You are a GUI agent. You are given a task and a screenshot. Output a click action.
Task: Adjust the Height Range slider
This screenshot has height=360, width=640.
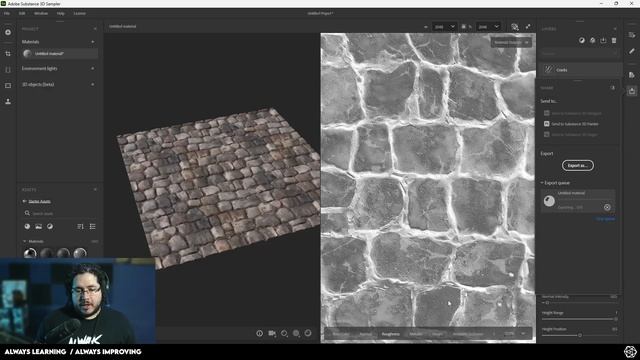coord(580,319)
